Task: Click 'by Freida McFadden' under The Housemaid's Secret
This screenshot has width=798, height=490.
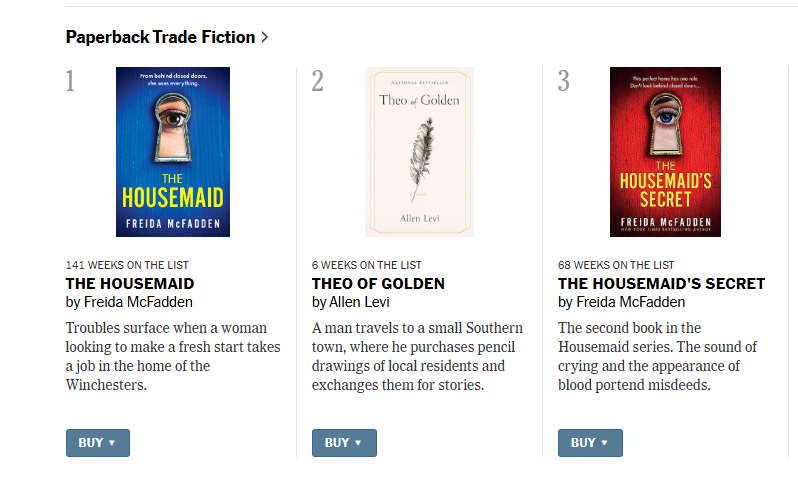Action: coord(621,302)
